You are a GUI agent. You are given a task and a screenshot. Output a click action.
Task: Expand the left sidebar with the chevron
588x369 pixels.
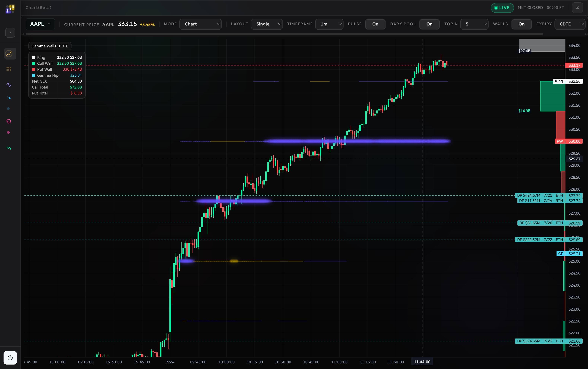pos(10,33)
